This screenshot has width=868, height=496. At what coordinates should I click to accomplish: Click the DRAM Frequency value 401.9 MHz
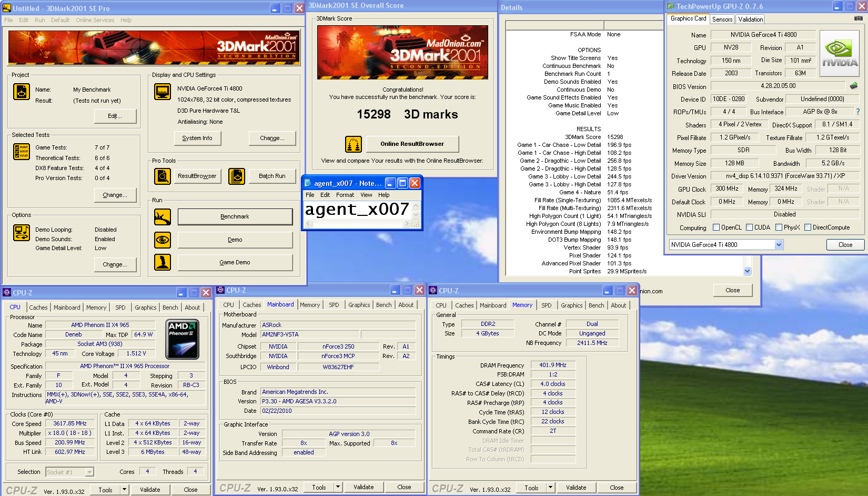click(x=553, y=365)
